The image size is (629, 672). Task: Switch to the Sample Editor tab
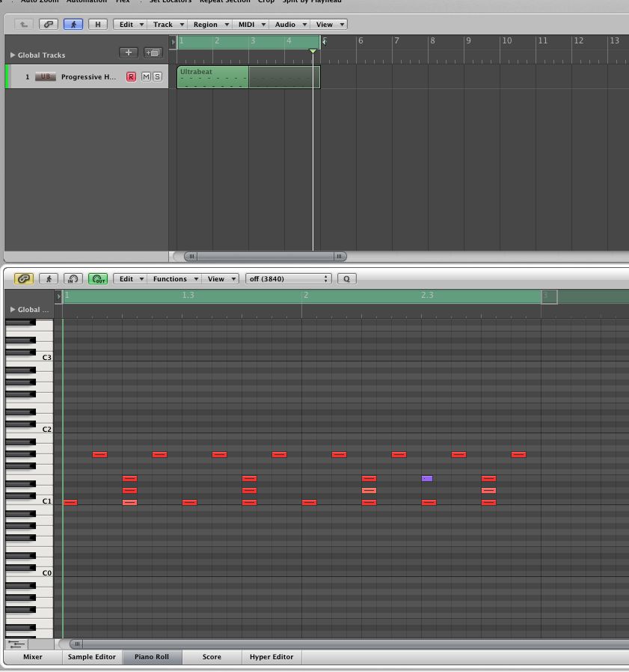(92, 657)
